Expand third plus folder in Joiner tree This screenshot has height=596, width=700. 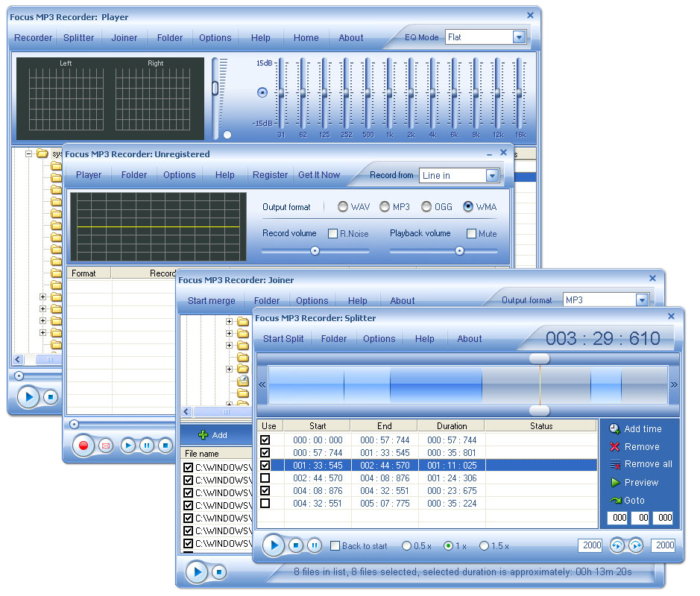point(229,345)
